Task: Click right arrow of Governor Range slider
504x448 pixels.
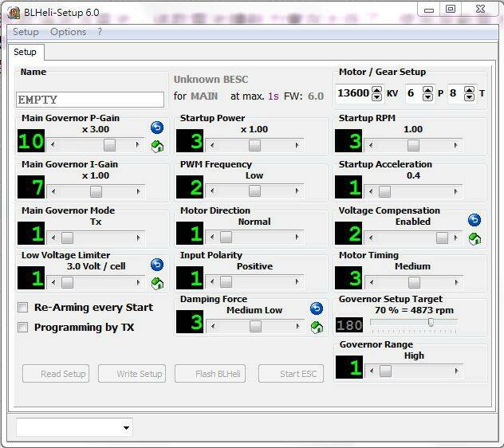Action: click(x=456, y=371)
